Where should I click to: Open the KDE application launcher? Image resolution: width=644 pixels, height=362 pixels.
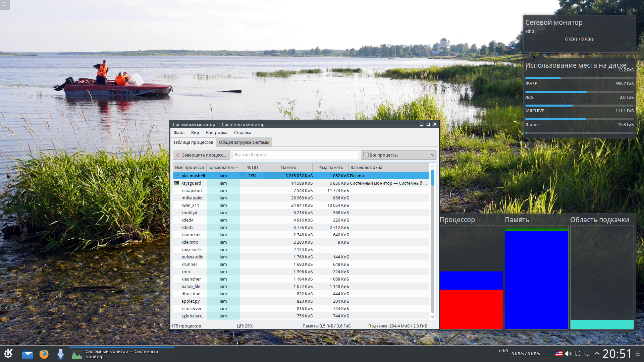point(8,354)
